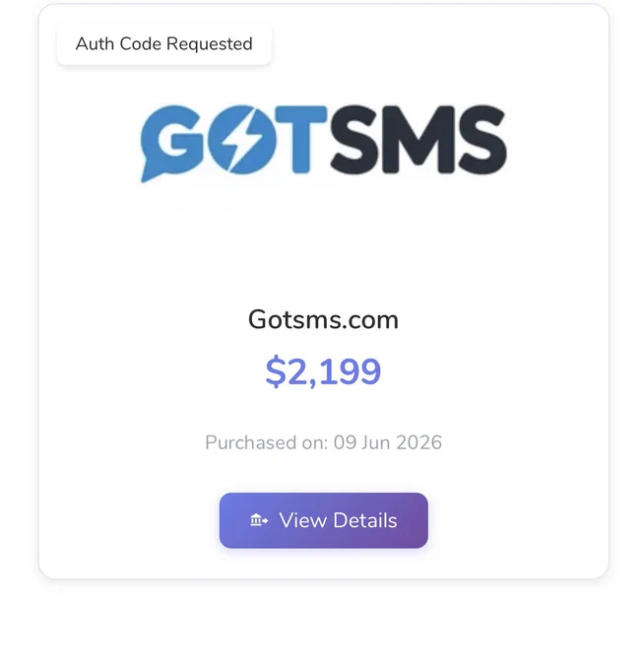Click the dollar sign of the price
This screenshot has width=644, height=670.
[x=276, y=370]
